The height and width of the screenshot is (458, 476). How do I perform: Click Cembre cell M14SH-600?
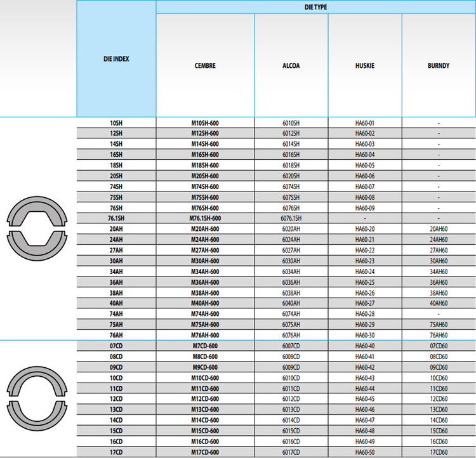205,144
